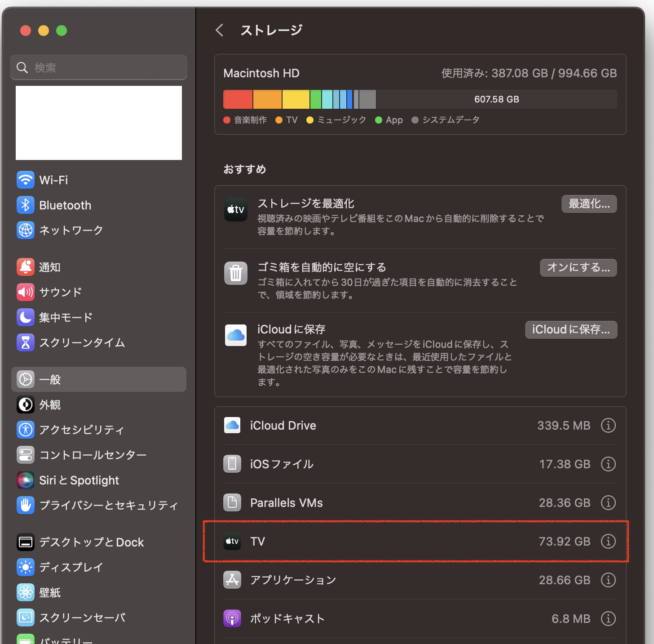
Task: Open the ネットワーク sidebar item label
Action: tap(71, 230)
